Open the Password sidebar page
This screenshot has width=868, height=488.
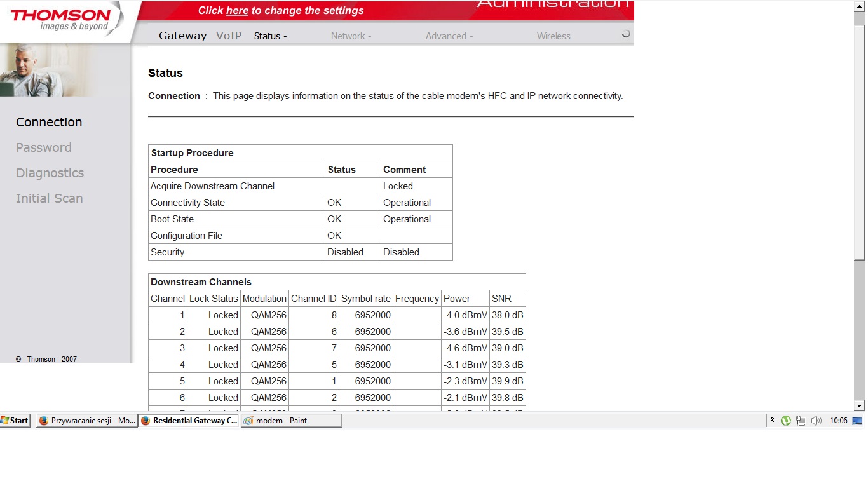point(44,147)
